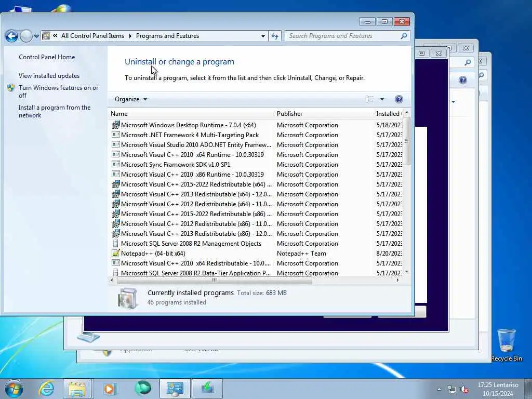The image size is (532, 399).
Task: Click icon of SQL Server 2008 R2 Management Objects
Action: click(x=116, y=243)
